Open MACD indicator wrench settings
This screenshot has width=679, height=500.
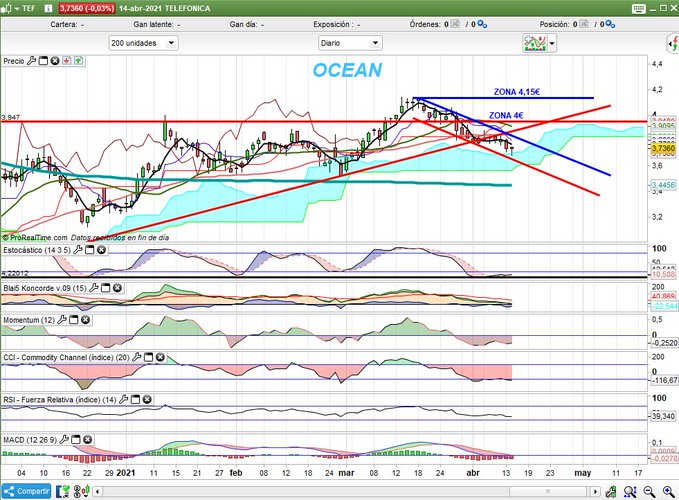(x=64, y=439)
